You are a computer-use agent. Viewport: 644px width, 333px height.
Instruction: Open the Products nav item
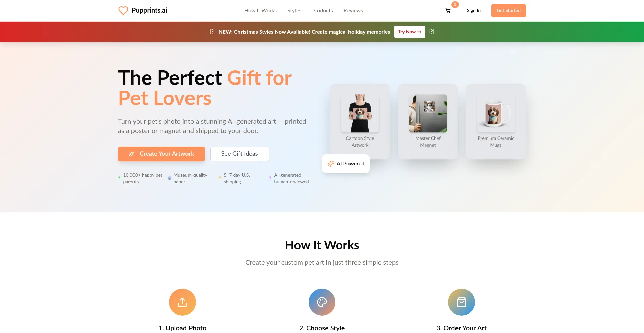click(322, 11)
